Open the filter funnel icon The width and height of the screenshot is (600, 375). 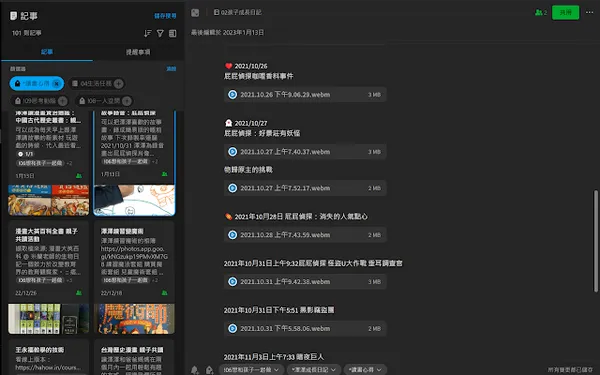coord(160,33)
